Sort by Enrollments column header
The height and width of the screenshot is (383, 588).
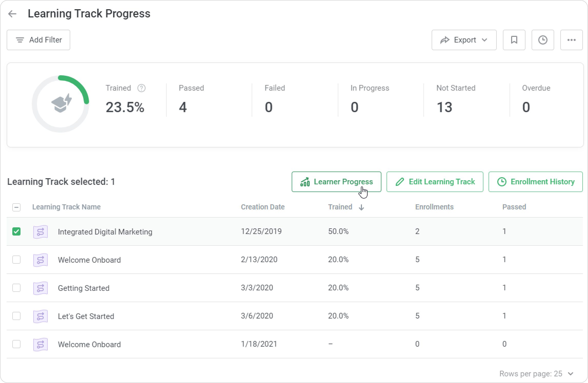tap(434, 207)
